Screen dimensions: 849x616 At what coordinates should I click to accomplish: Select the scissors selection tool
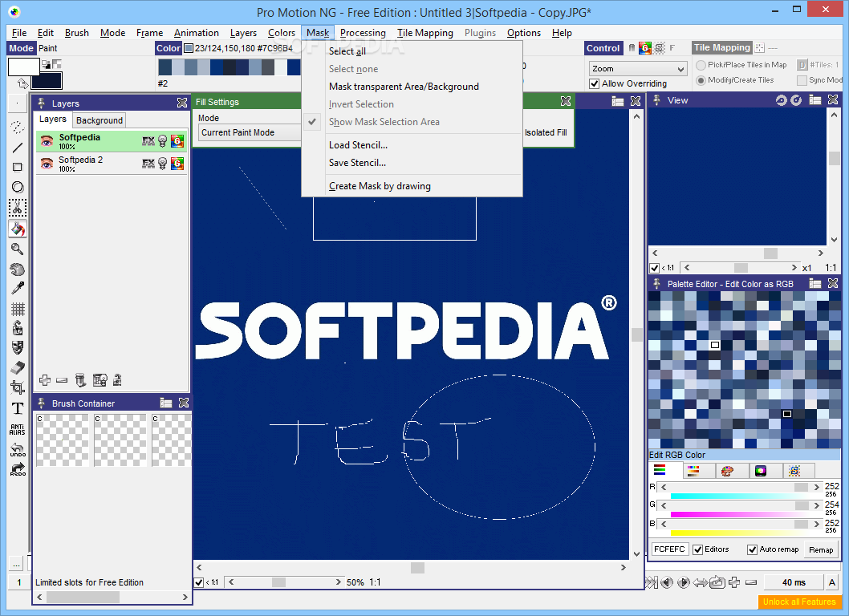coord(18,208)
